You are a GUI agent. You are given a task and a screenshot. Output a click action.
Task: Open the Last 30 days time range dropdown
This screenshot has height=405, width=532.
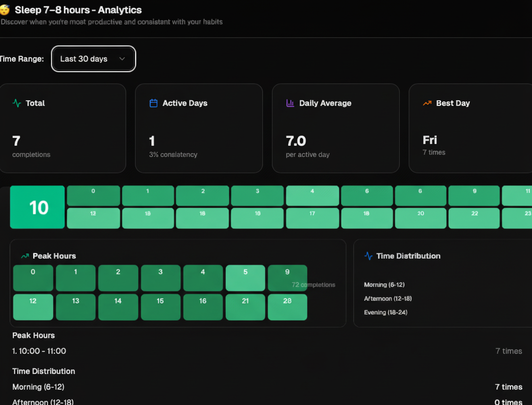(x=93, y=59)
